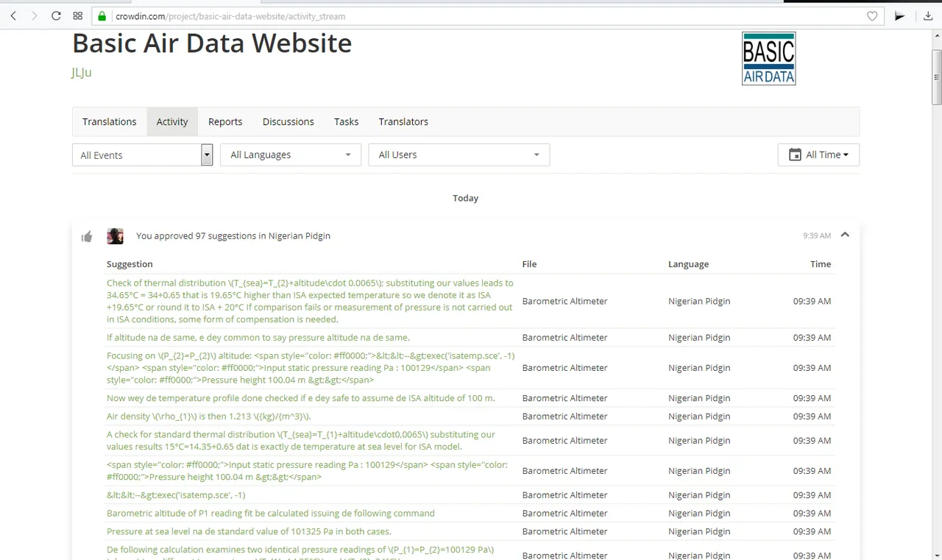Open 'If altitude na de same' suggestion
Screen dimensions: 942x560
(258, 338)
